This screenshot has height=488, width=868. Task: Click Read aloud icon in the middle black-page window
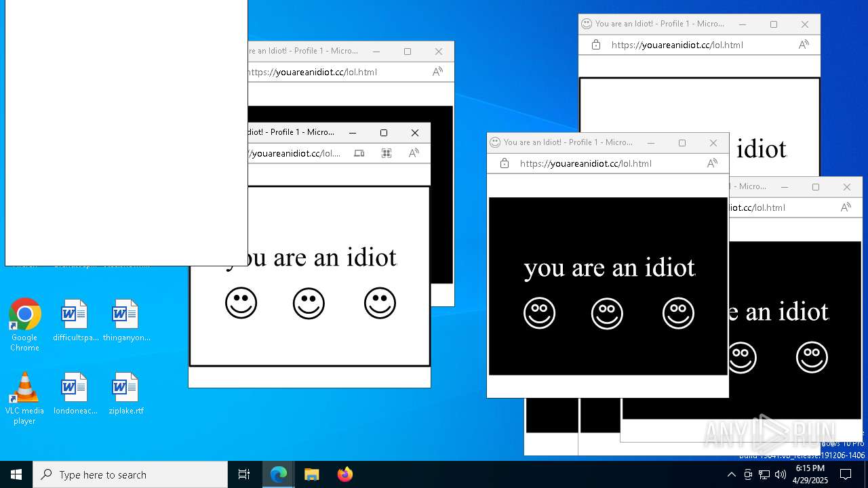coord(712,163)
